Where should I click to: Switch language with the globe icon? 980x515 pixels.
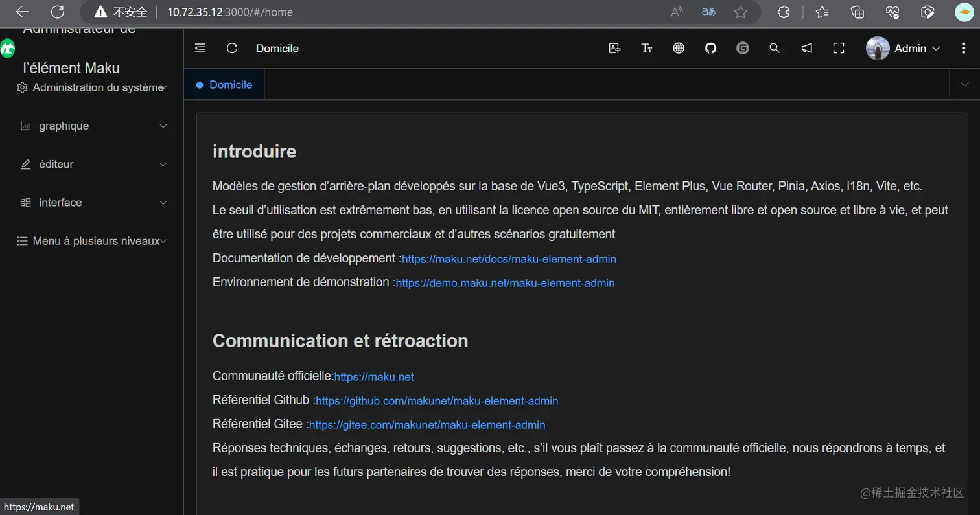[679, 48]
